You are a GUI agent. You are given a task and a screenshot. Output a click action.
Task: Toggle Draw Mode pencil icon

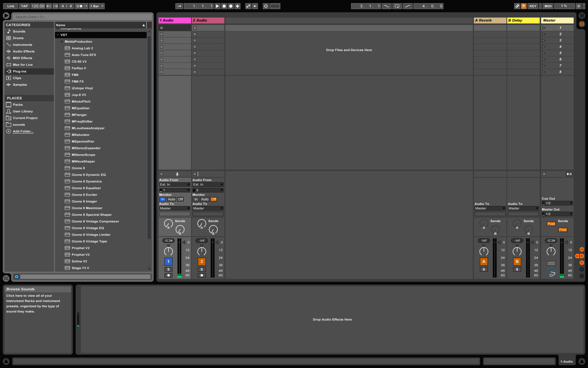pos(517,6)
